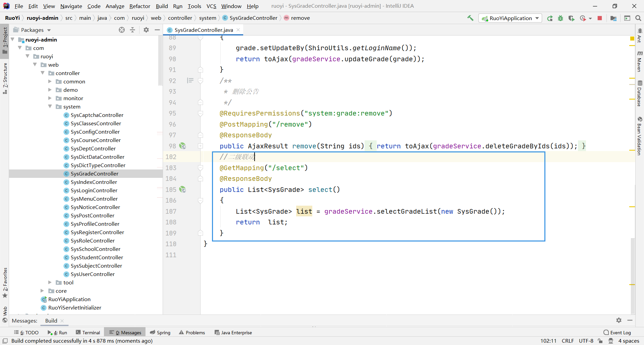
Task: Click the Build Project hammer icon
Action: (470, 18)
